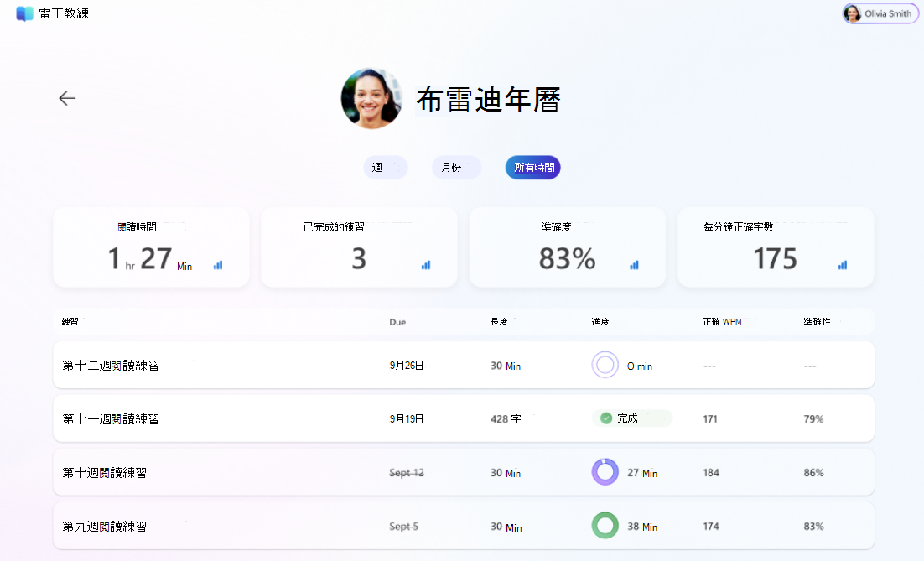Image resolution: width=924 pixels, height=561 pixels.
Task: Click the empty progress ring for week twelve
Action: 605,365
